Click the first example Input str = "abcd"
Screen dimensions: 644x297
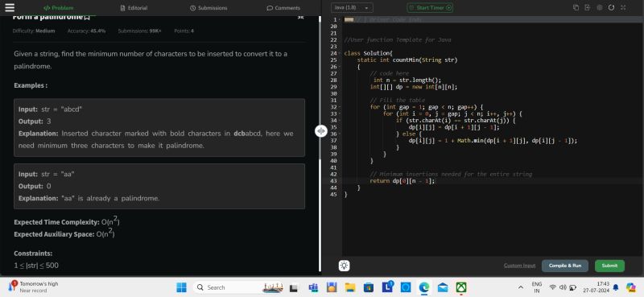click(x=51, y=109)
